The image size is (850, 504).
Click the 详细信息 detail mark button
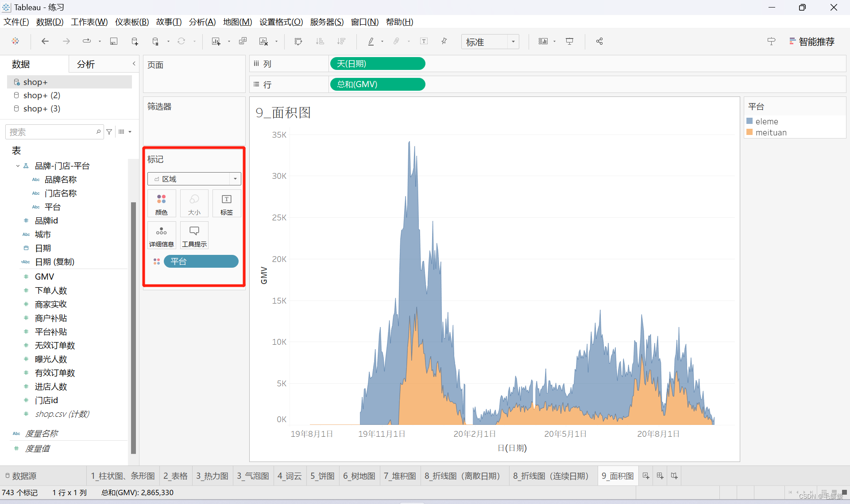[162, 235]
